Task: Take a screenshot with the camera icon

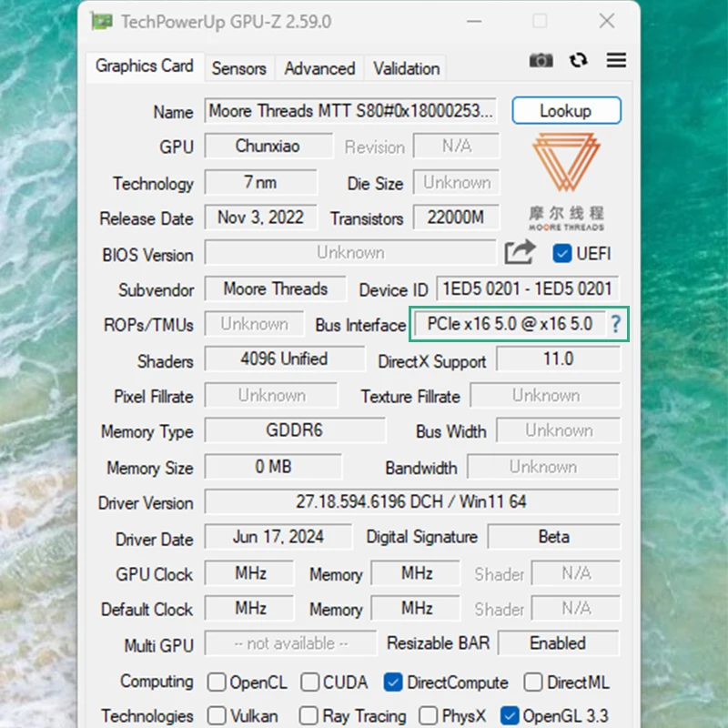Action: coord(541,60)
